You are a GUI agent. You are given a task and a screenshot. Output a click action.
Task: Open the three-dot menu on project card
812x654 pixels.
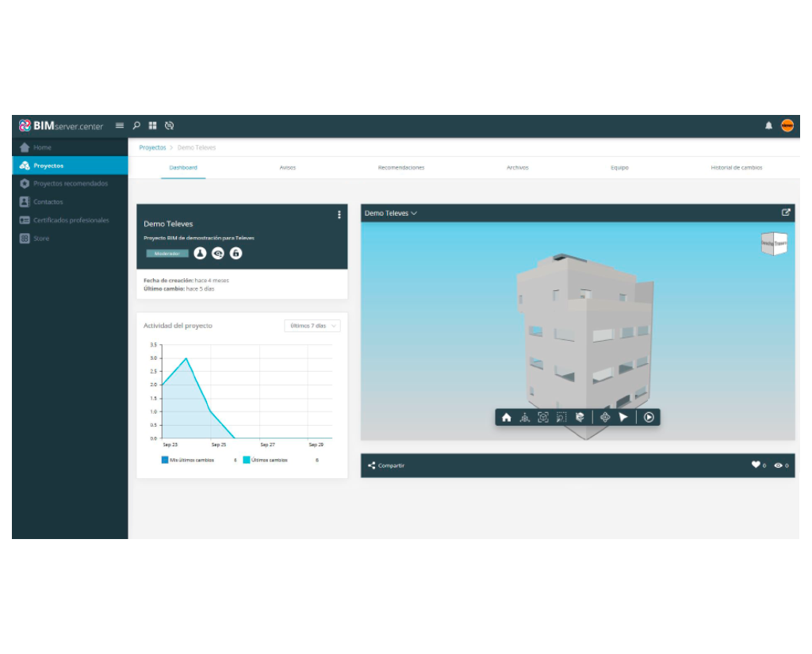pos(339,215)
